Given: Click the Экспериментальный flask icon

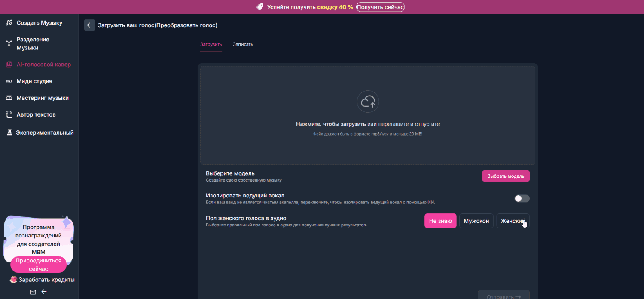Looking at the screenshot, I should point(9,133).
